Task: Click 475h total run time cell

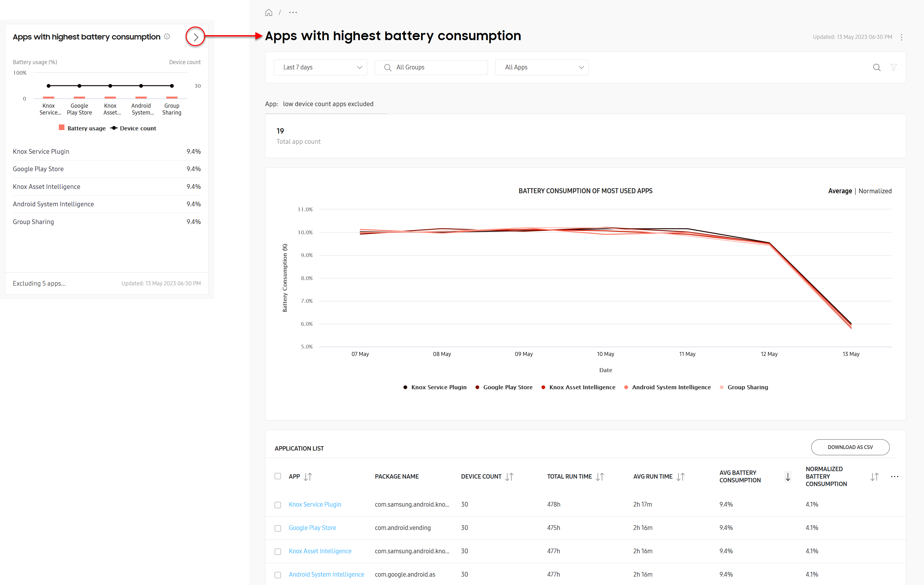Action: [554, 528]
